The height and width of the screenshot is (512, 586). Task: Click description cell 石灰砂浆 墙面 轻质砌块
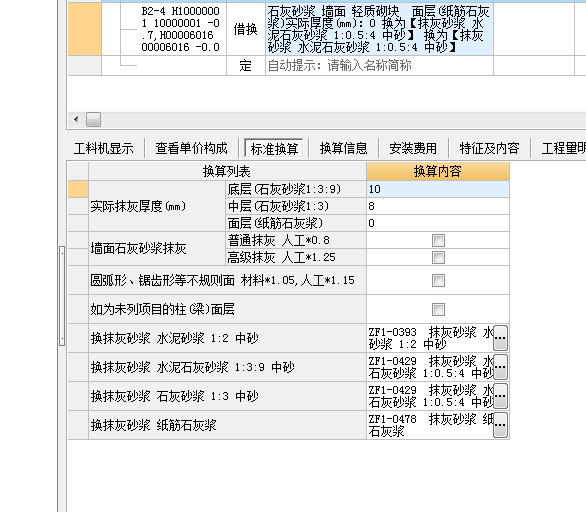(379, 29)
